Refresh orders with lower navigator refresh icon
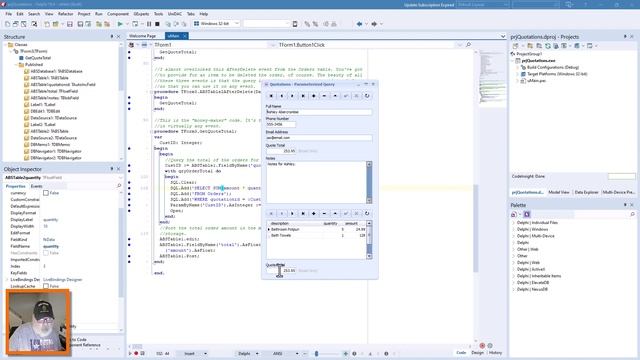Viewport: 640px width, 360px height. click(x=367, y=213)
